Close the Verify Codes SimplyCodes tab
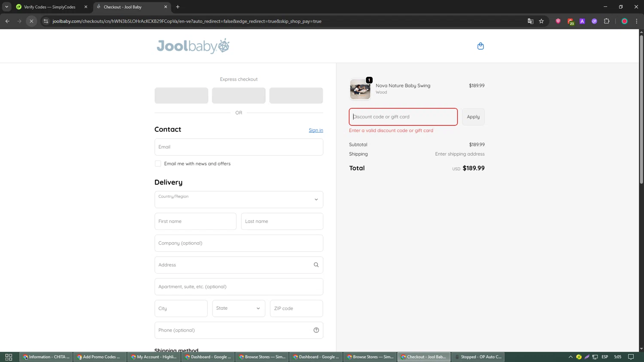This screenshot has height=362, width=644. [x=85, y=7]
